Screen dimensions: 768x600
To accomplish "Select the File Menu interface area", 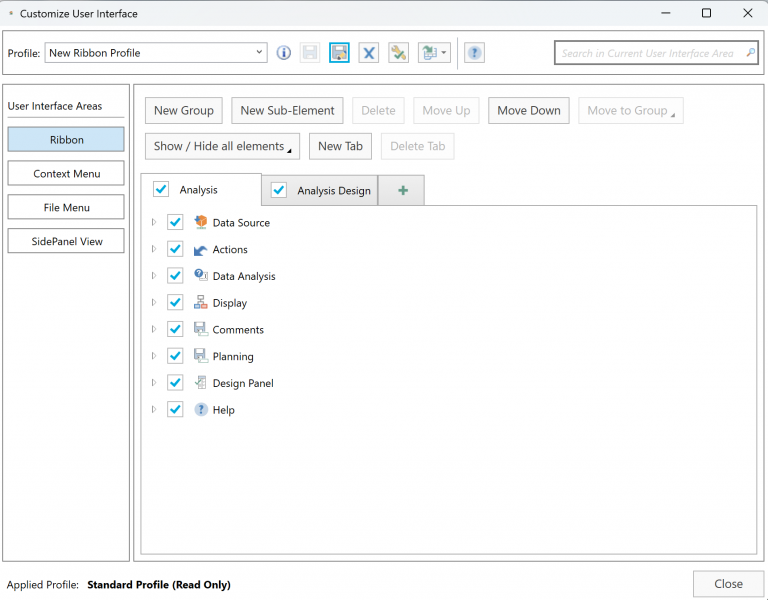I will point(66,207).
